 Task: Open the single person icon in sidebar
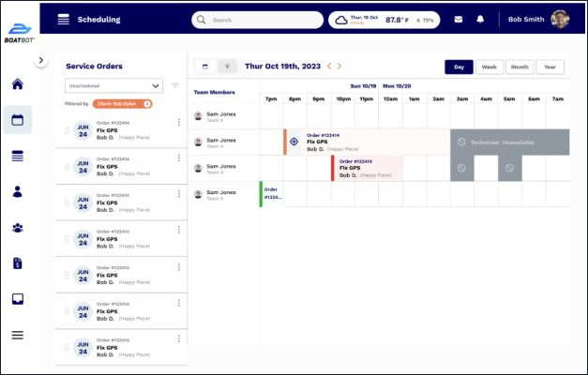coord(18,191)
